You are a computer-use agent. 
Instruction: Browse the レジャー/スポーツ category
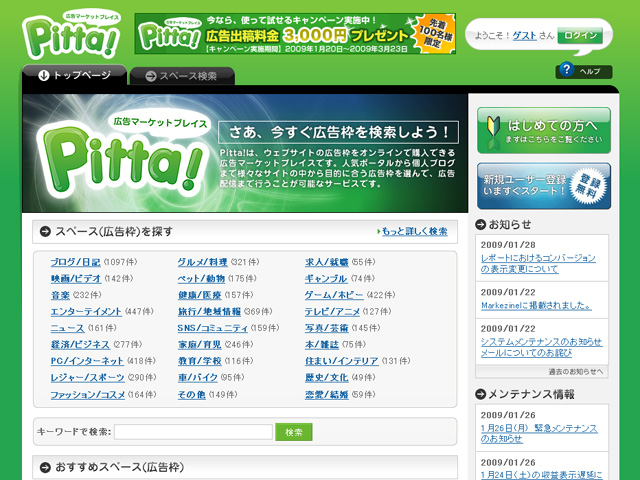(87, 378)
